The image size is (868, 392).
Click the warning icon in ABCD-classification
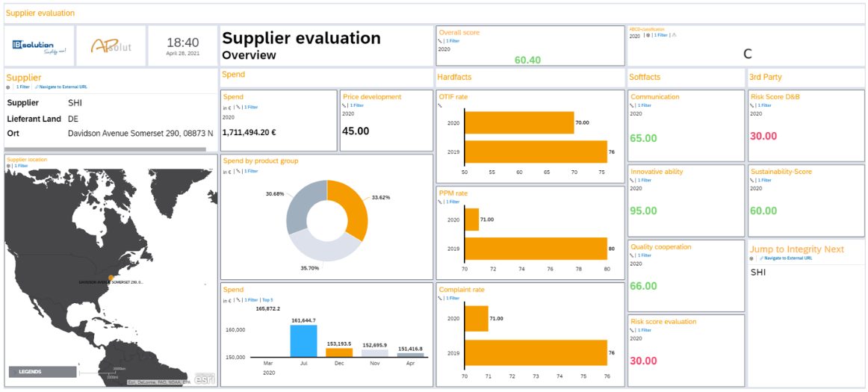point(675,35)
